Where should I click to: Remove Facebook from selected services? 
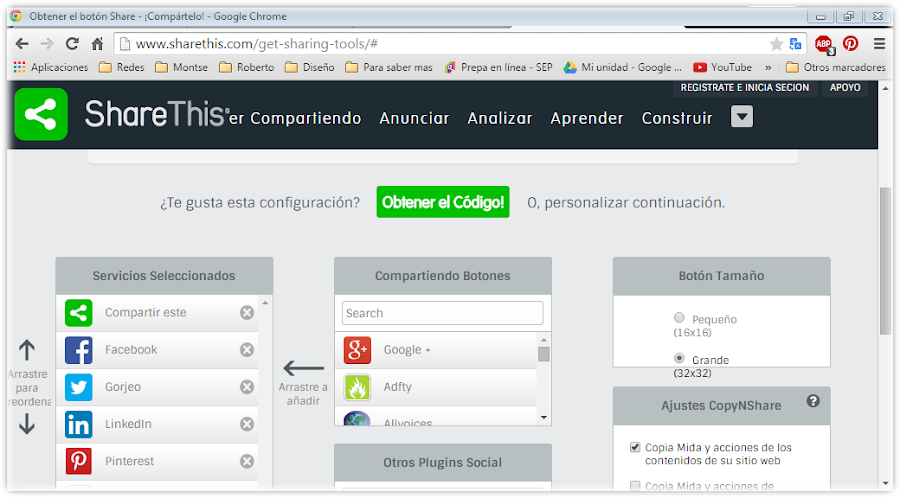pos(247,350)
